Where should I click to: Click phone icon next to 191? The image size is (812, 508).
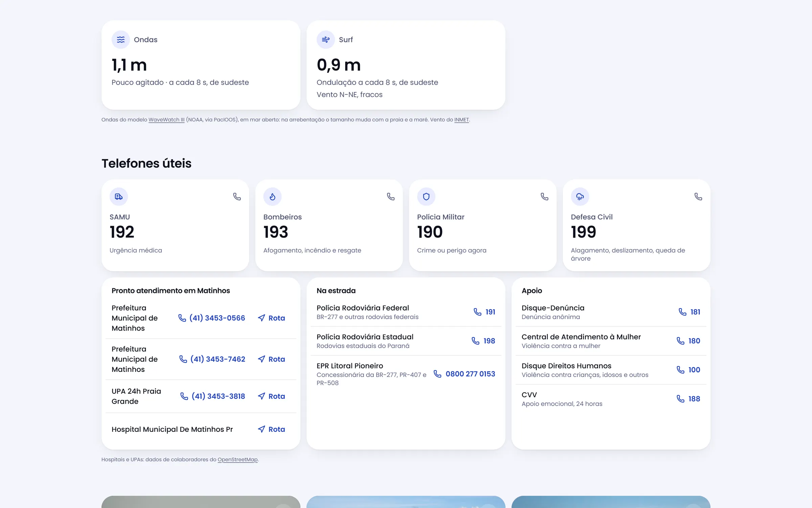(477, 312)
